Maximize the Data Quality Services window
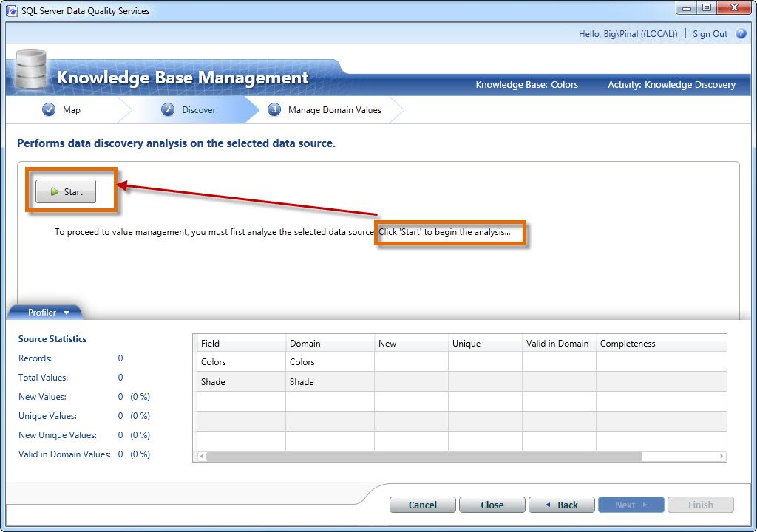 pyautogui.click(x=706, y=7)
